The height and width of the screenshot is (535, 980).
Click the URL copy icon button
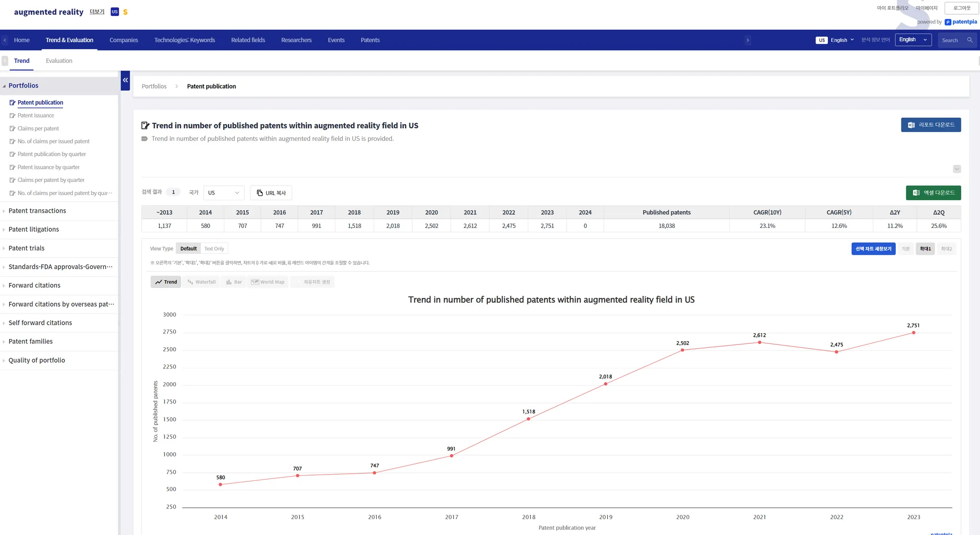(271, 193)
